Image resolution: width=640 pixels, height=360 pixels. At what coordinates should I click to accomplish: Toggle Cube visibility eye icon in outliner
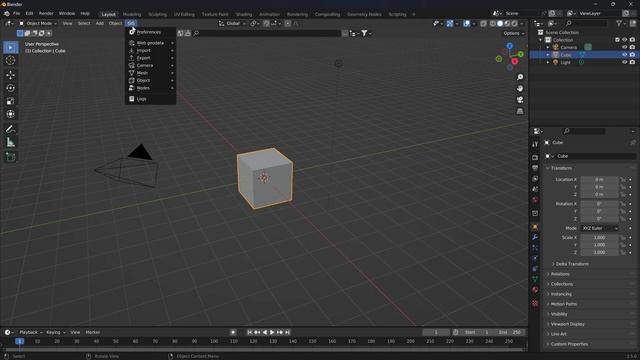(x=624, y=55)
